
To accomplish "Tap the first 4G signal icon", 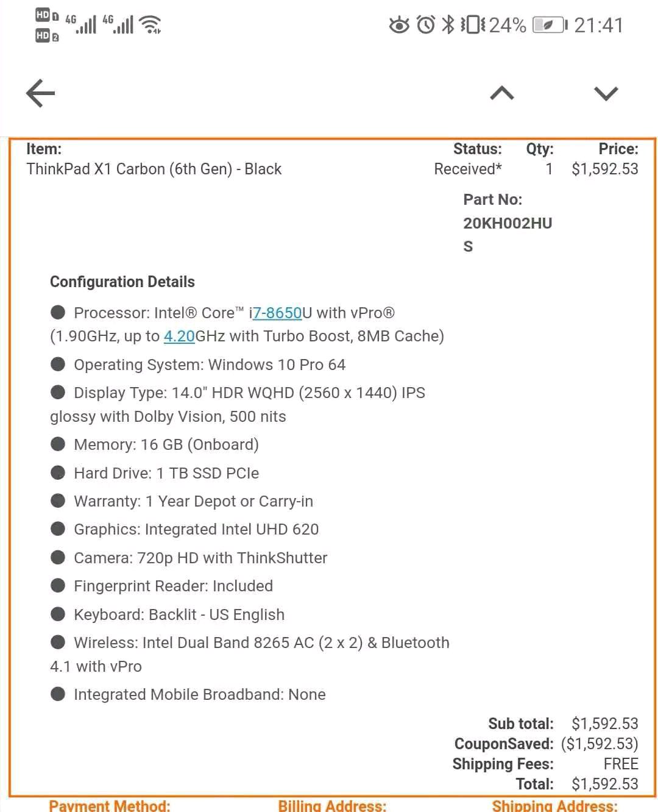I will click(x=80, y=24).
